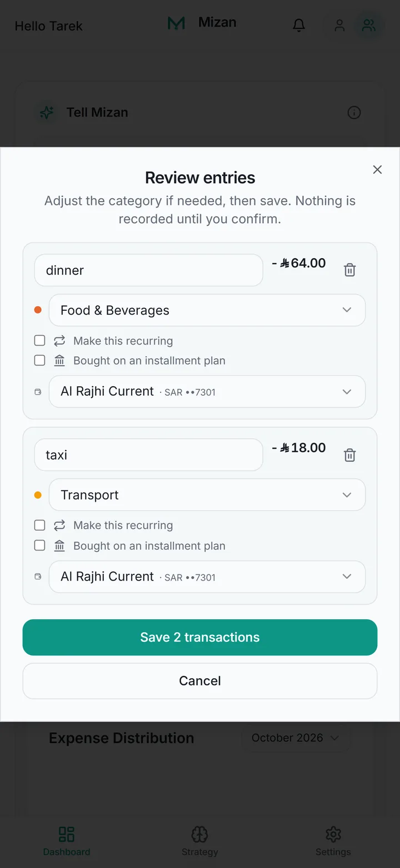The height and width of the screenshot is (868, 400).
Task: Cancel the review entries dialog
Action: pos(200,681)
